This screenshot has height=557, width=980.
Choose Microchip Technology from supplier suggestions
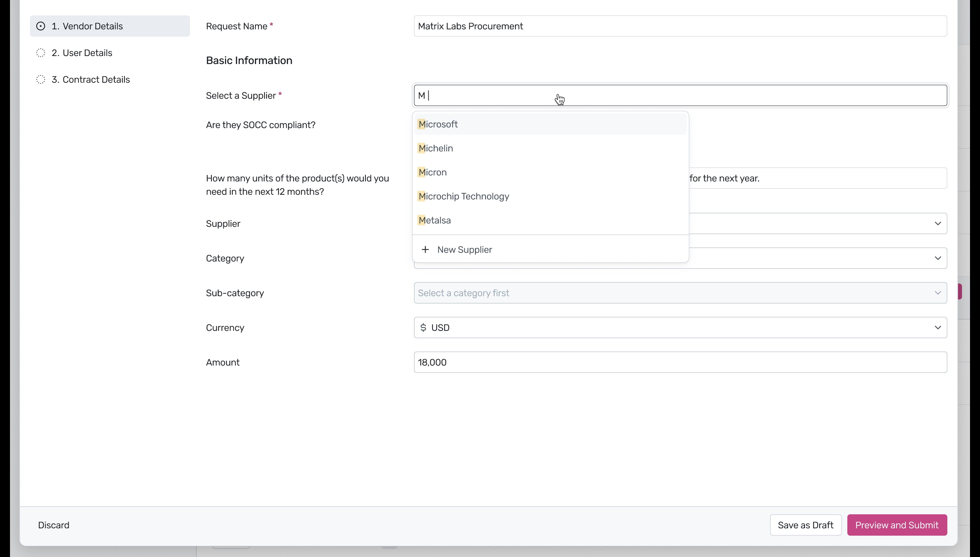tap(550, 197)
